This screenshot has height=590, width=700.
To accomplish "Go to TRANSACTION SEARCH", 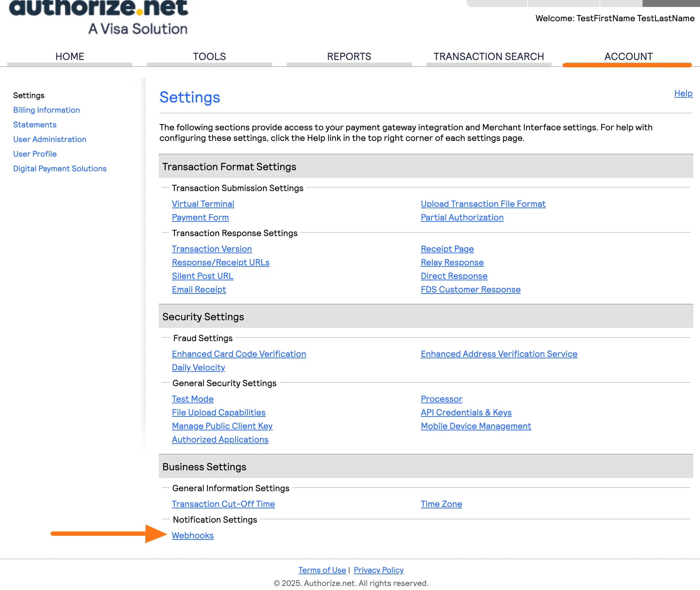I will point(488,56).
